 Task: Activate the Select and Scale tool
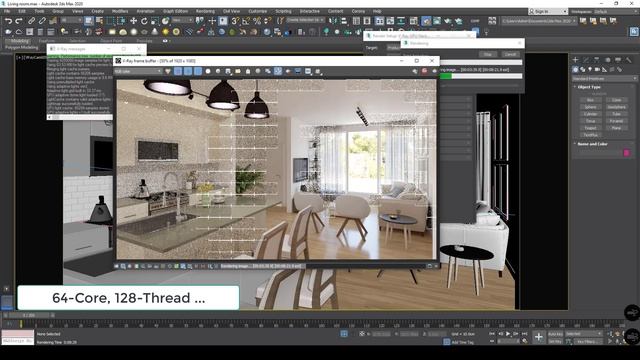[155, 20]
